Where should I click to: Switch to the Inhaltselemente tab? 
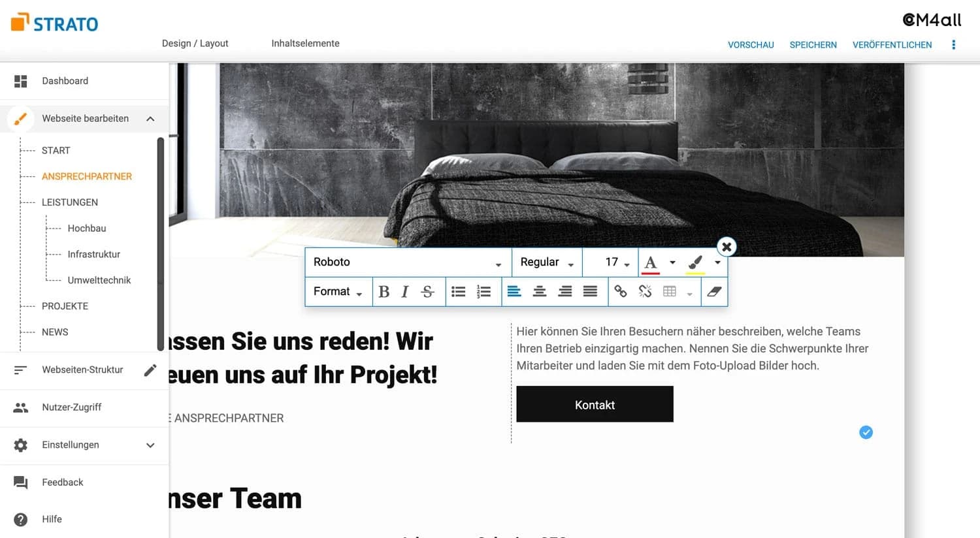click(x=305, y=43)
